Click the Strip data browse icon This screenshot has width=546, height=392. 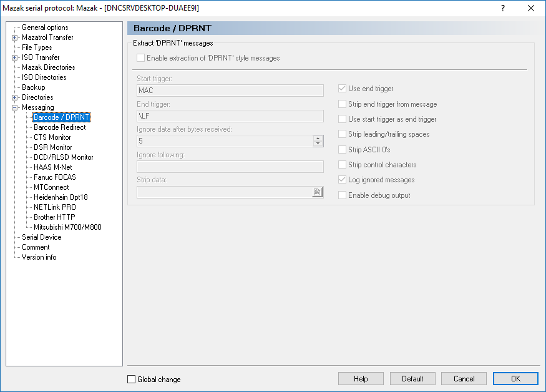coord(317,193)
